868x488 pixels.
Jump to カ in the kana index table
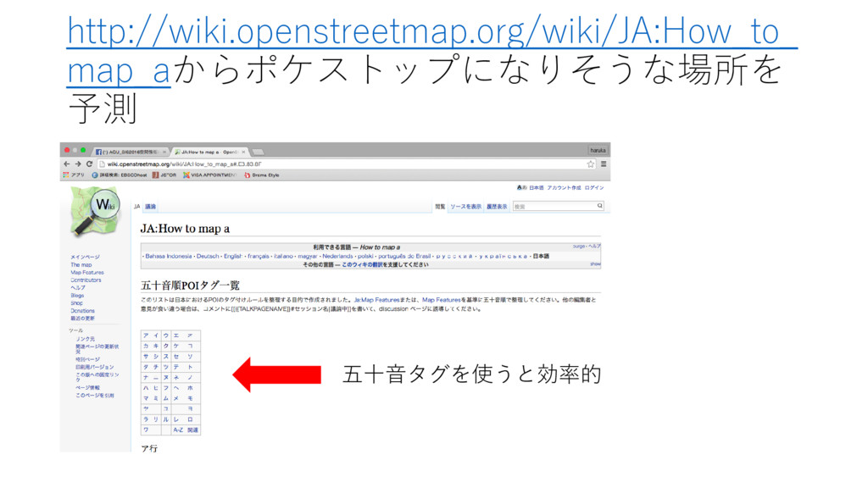coord(146,346)
